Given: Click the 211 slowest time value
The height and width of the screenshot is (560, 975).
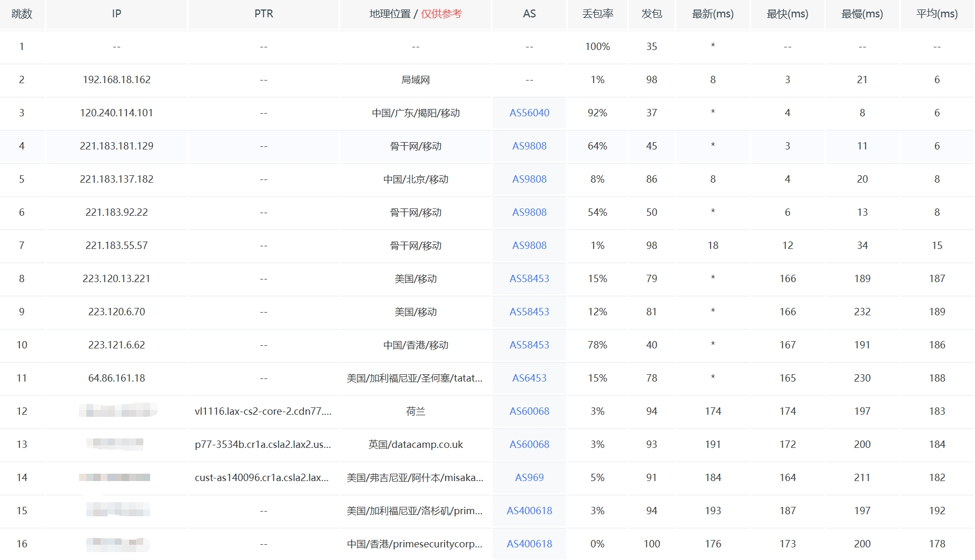Looking at the screenshot, I should [862, 477].
